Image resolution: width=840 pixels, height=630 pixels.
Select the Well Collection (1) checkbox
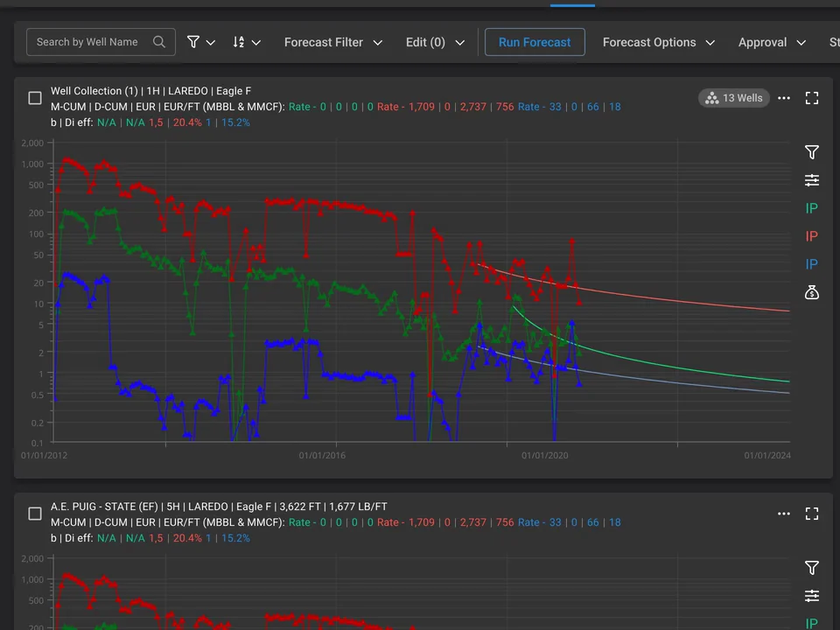point(35,98)
